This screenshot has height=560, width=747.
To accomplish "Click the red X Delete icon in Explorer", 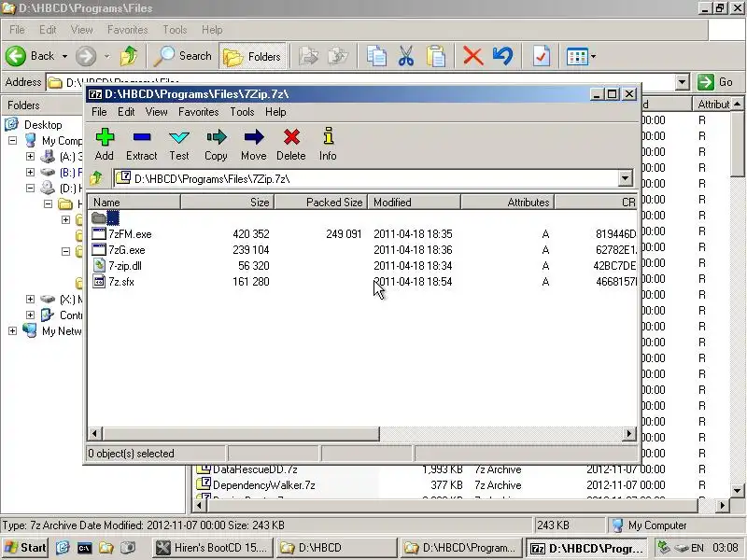I will [473, 56].
